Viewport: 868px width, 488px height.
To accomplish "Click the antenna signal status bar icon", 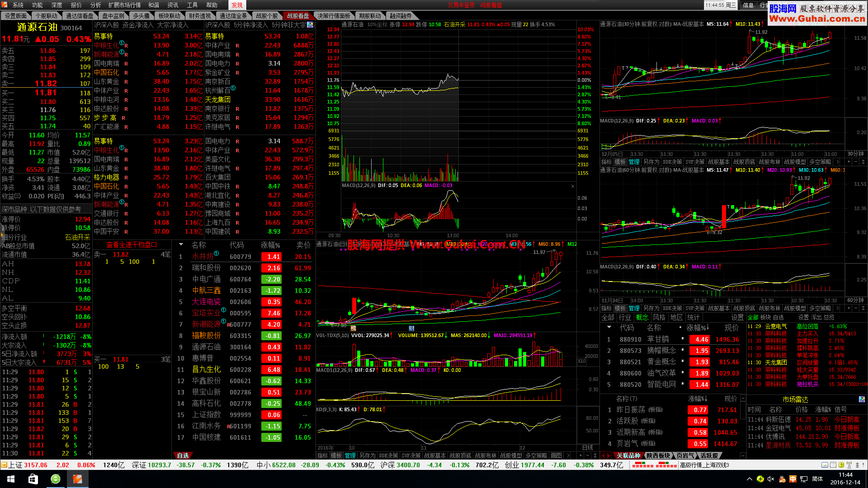I will point(849,465).
